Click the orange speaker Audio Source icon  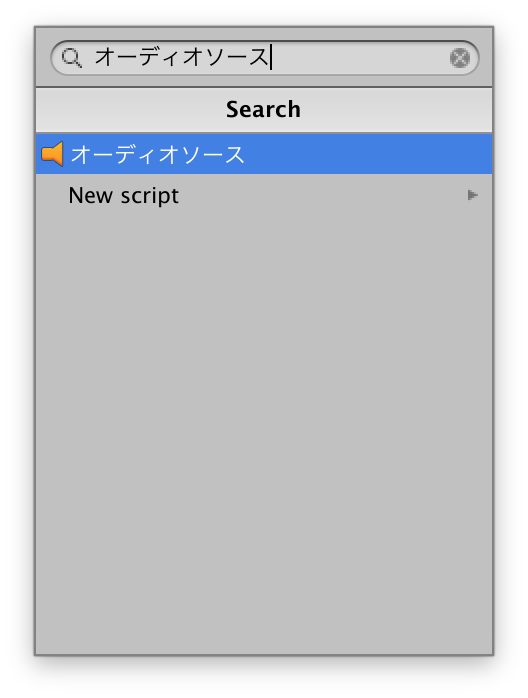[53, 154]
